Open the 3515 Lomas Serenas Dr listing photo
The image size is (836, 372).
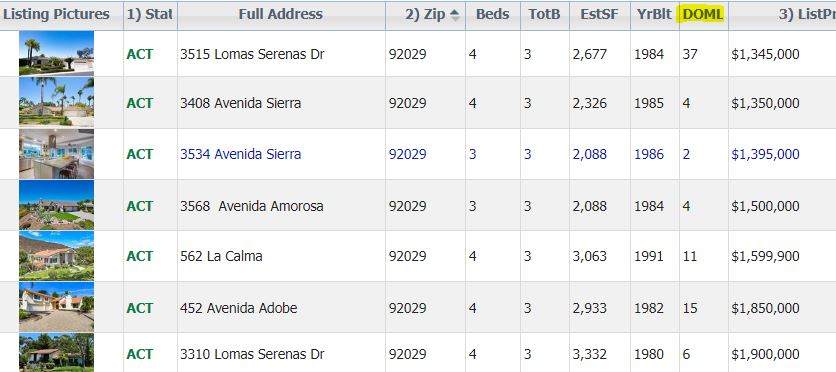[x=57, y=53]
